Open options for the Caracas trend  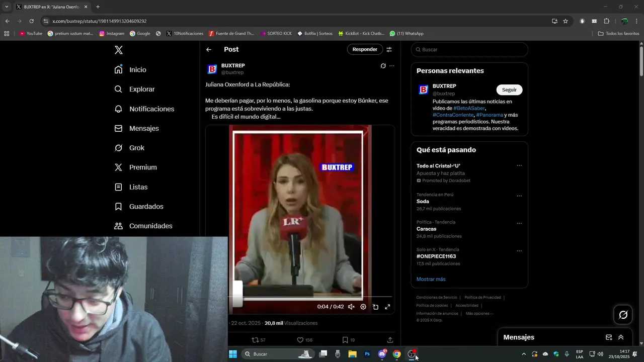click(519, 223)
